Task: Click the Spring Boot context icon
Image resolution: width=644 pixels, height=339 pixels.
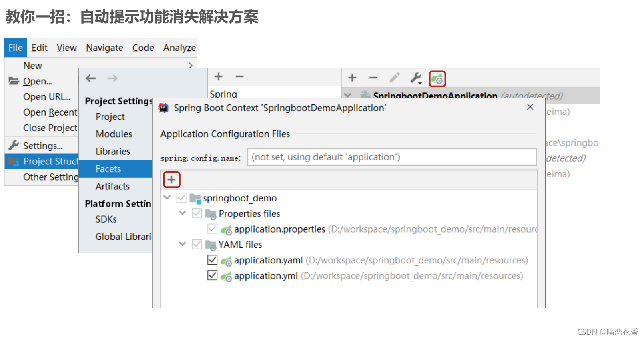Action: coord(437,78)
